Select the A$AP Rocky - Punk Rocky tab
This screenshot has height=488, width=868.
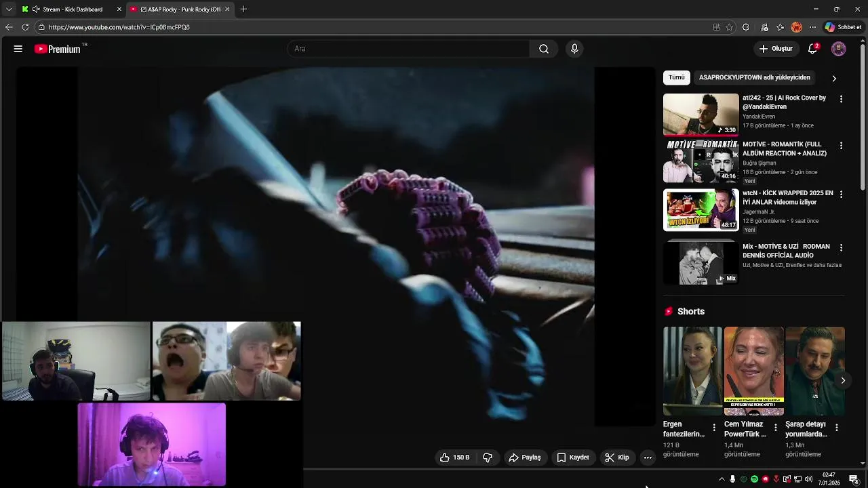point(180,9)
